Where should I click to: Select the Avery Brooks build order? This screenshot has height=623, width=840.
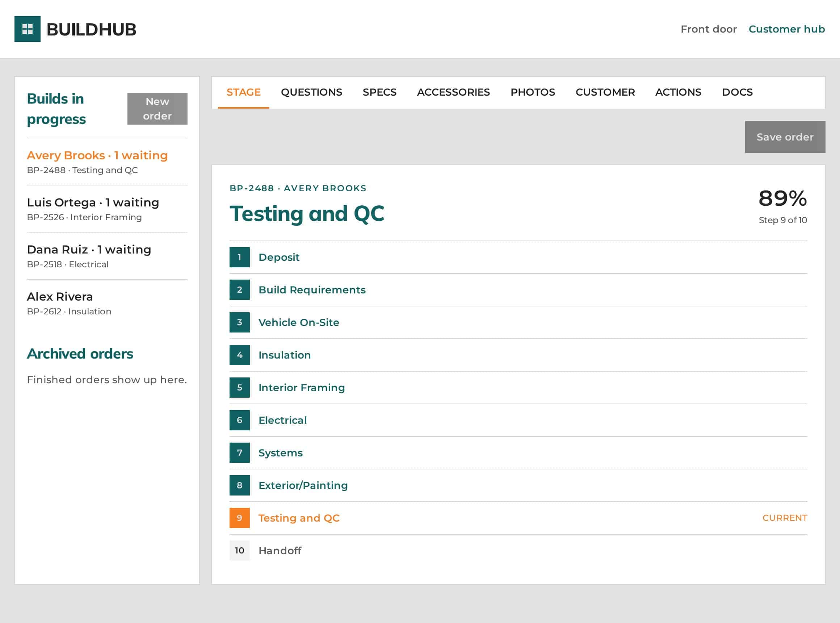pos(107,162)
